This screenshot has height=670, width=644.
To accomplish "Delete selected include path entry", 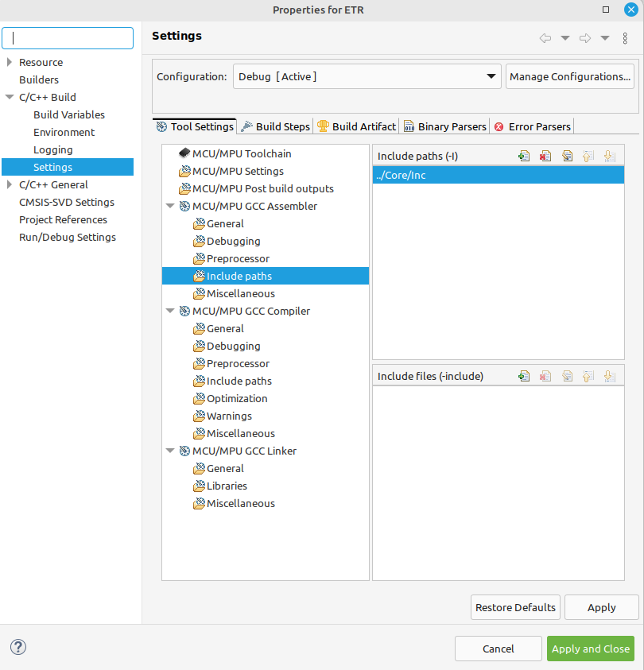I will (x=545, y=156).
